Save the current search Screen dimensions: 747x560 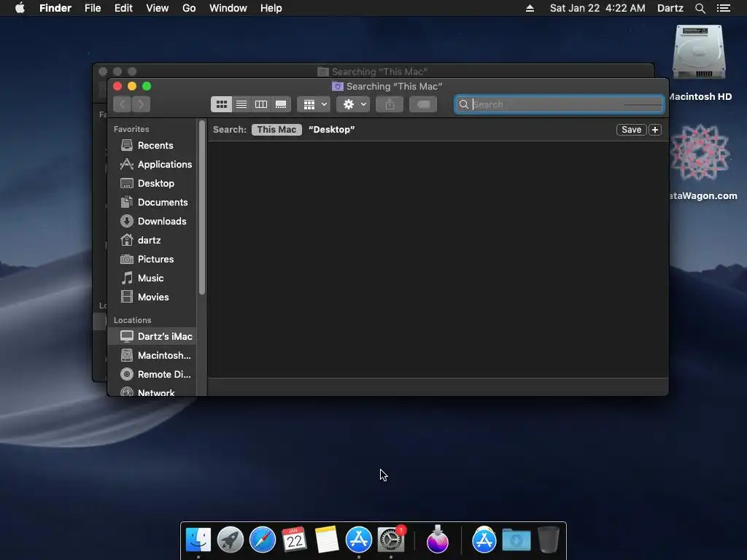(631, 130)
